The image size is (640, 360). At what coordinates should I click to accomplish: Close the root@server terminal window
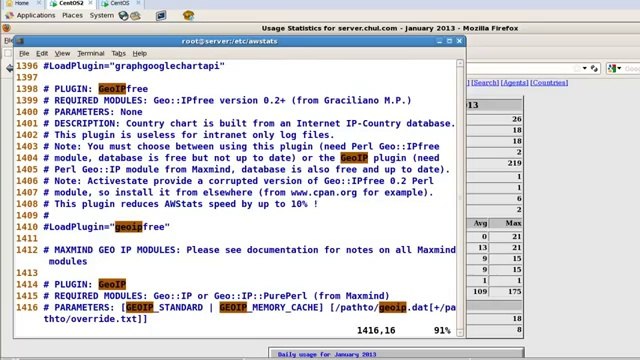[459, 41]
